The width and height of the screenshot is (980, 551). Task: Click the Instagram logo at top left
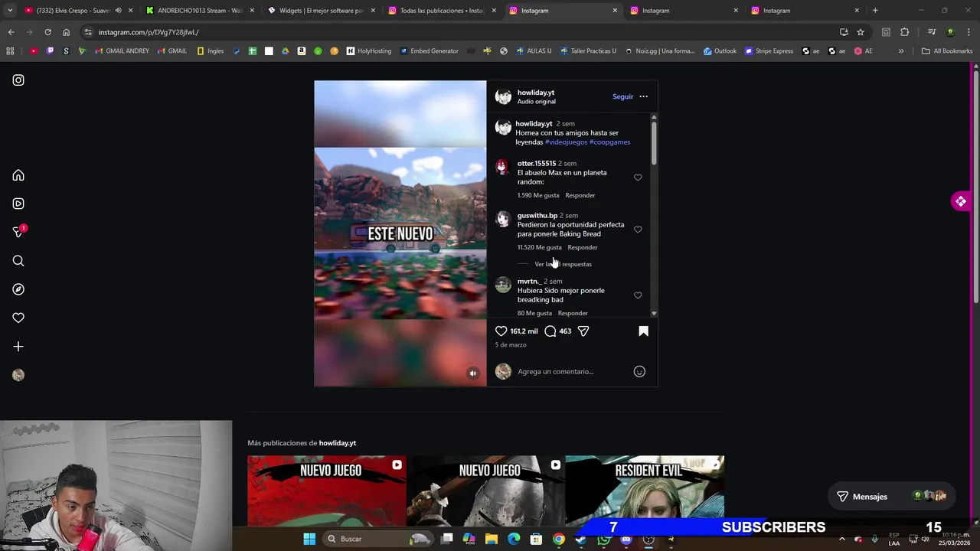[18, 80]
